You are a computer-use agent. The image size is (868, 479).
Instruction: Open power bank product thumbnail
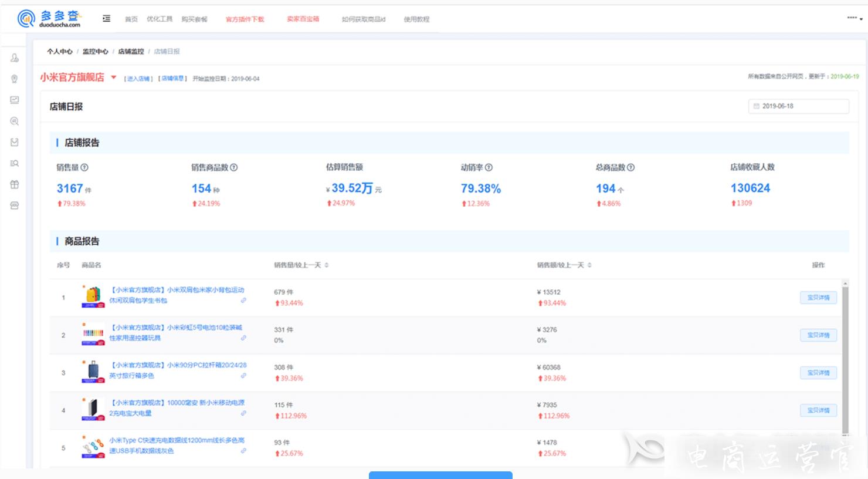[x=93, y=410]
